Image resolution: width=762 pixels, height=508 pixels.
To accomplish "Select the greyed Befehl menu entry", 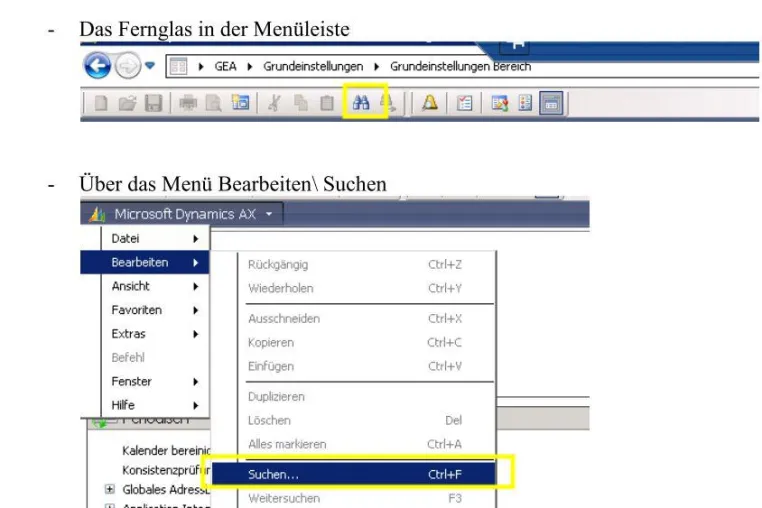I will pos(156,358).
